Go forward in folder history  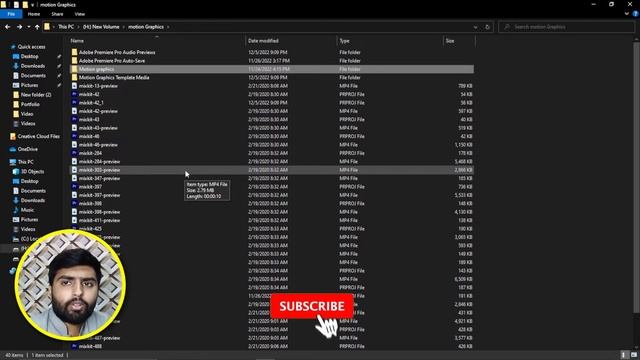pyautogui.click(x=19, y=27)
